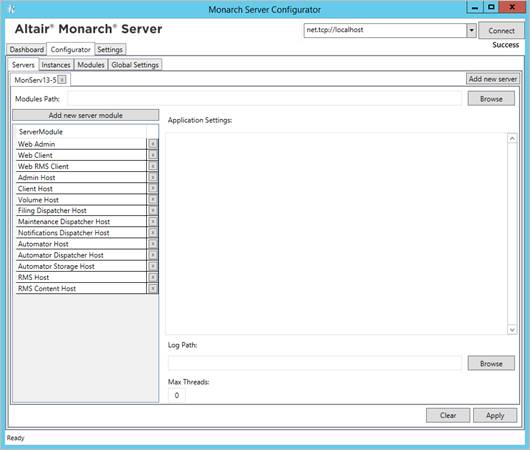
Task: Click the Connect button
Action: (501, 31)
